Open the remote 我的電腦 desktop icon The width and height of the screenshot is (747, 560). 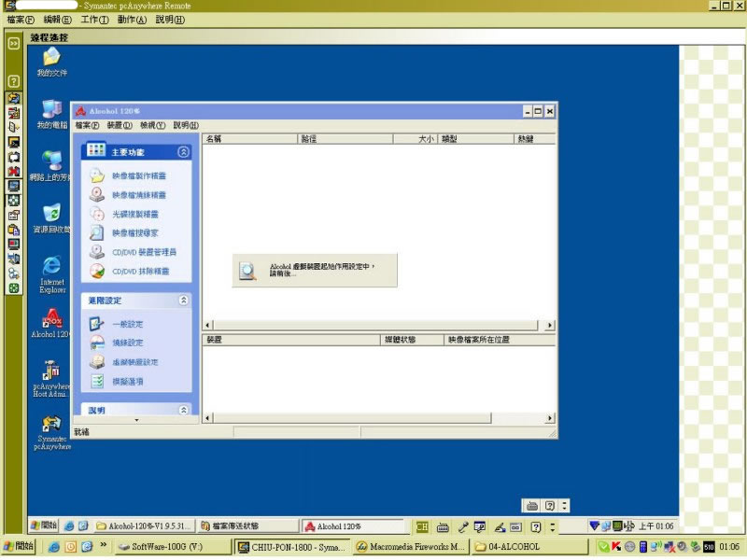coord(52,114)
